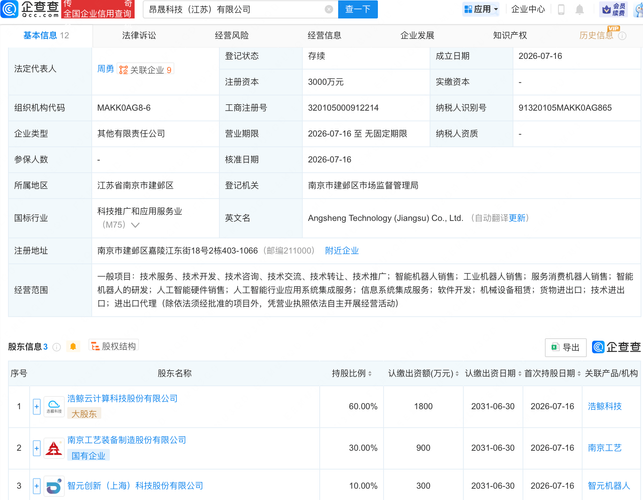Click 导出 export button

pyautogui.click(x=565, y=347)
